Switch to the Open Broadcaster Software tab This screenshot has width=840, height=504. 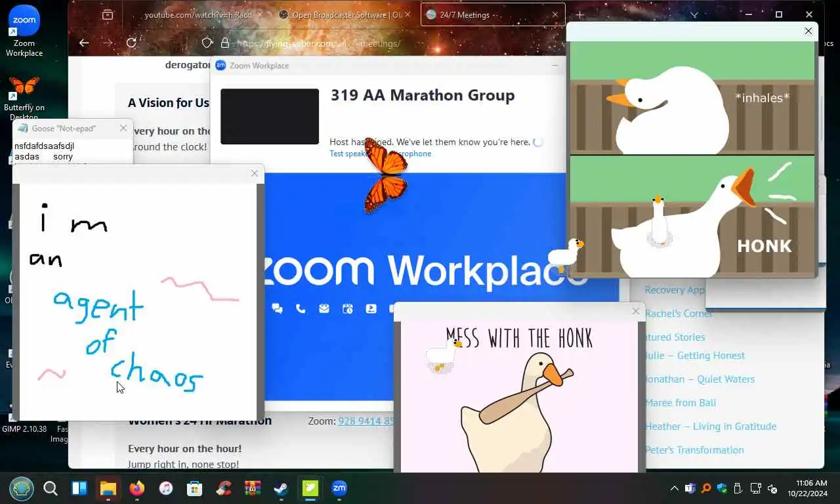(345, 14)
